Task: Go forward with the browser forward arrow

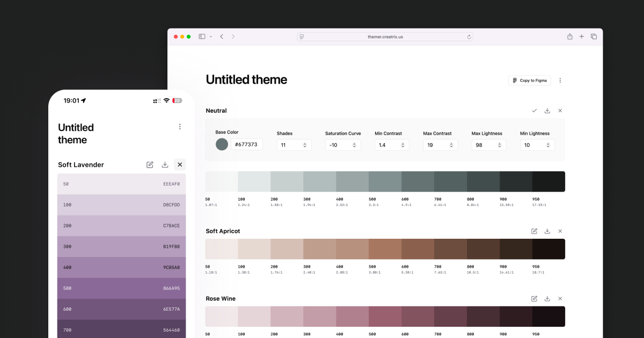Action: point(233,36)
